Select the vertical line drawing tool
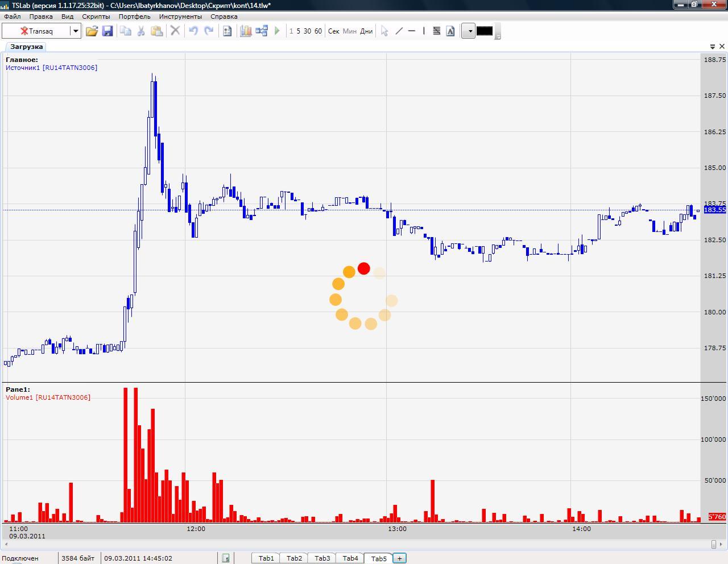The image size is (728, 564). coord(424,31)
